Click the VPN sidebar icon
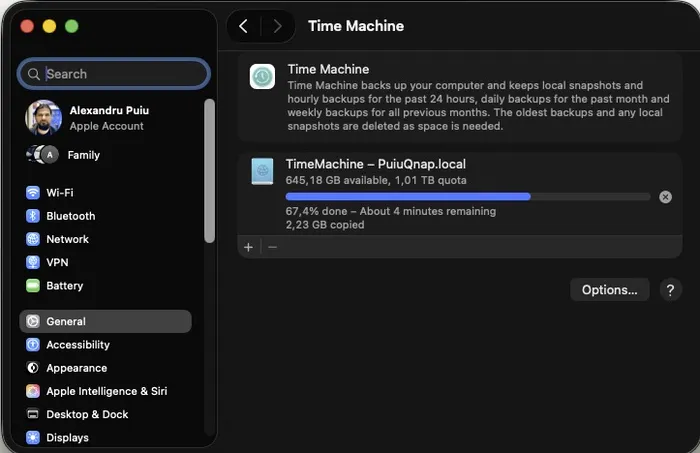The width and height of the screenshot is (700, 453). 33,262
